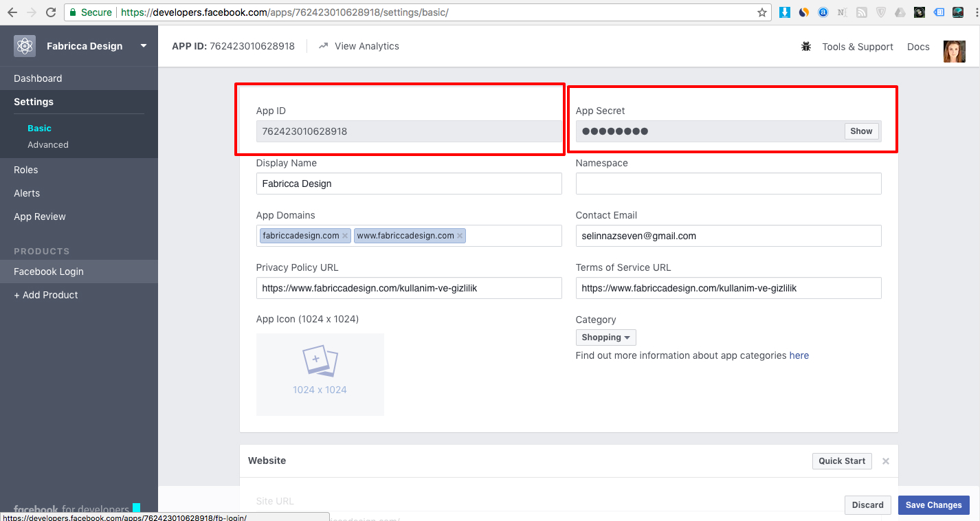Remove www.fabriccadesign.com domain tag
The image size is (980, 521).
click(460, 236)
